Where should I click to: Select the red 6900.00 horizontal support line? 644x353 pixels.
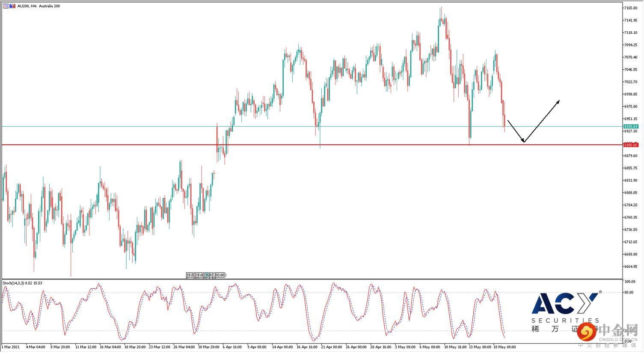pos(312,145)
